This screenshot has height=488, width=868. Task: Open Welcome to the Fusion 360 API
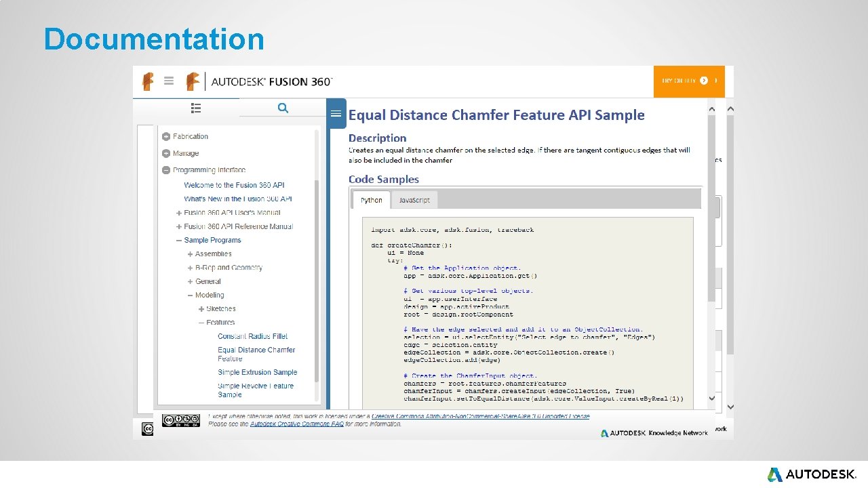[234, 185]
